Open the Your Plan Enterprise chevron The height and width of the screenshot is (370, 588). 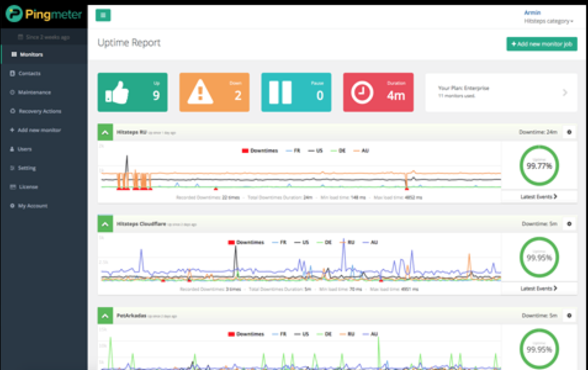pyautogui.click(x=565, y=92)
